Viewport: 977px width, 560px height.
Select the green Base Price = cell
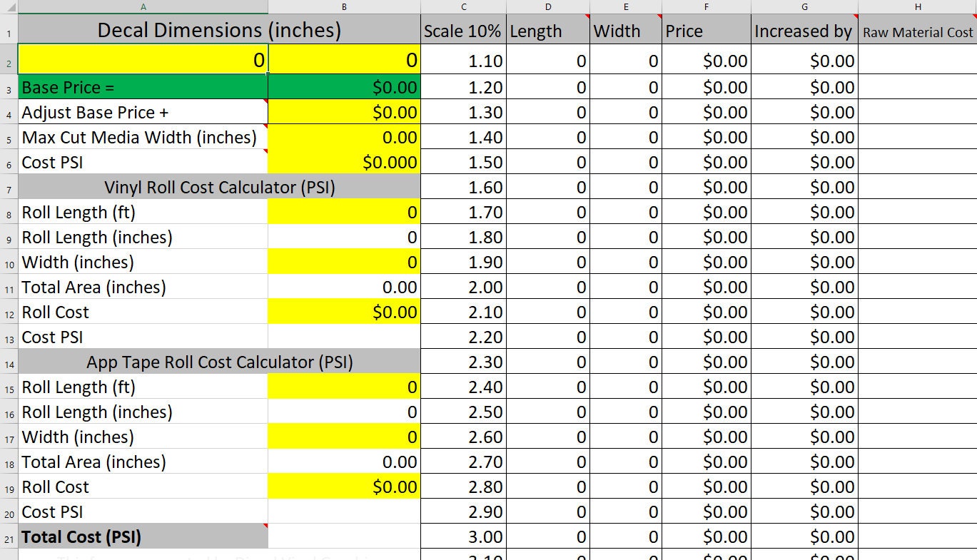143,87
